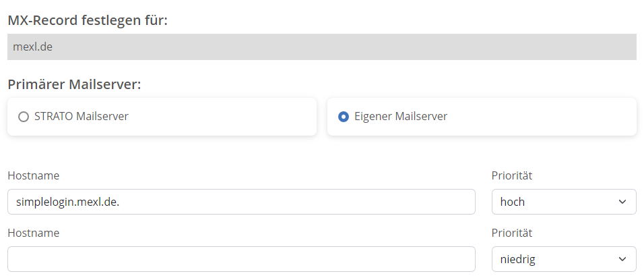Viewport: 644px width, 280px height.
Task: Open the Priorität dropdown set to "niedrig"
Action: (563, 259)
